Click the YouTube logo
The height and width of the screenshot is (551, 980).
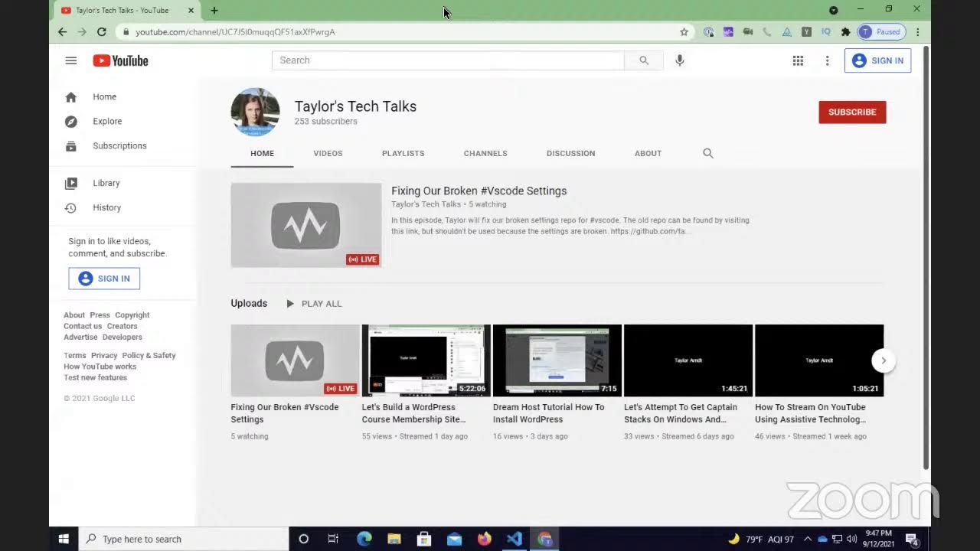120,60
